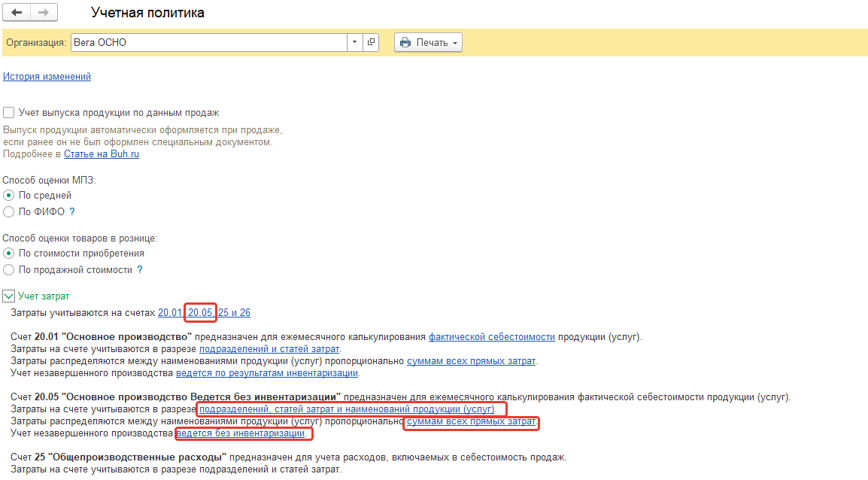The height and width of the screenshot is (480, 868).
Task: Enable production output accounting by sales data
Action: (9, 113)
